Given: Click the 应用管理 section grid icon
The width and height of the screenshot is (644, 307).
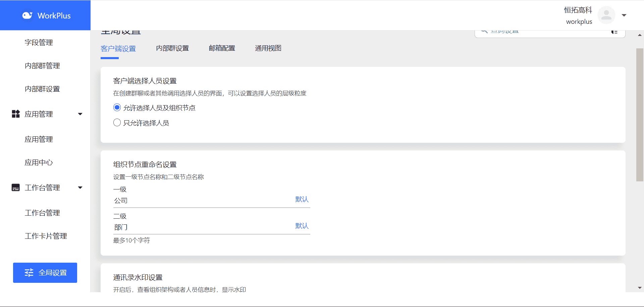Looking at the screenshot, I should [x=16, y=114].
